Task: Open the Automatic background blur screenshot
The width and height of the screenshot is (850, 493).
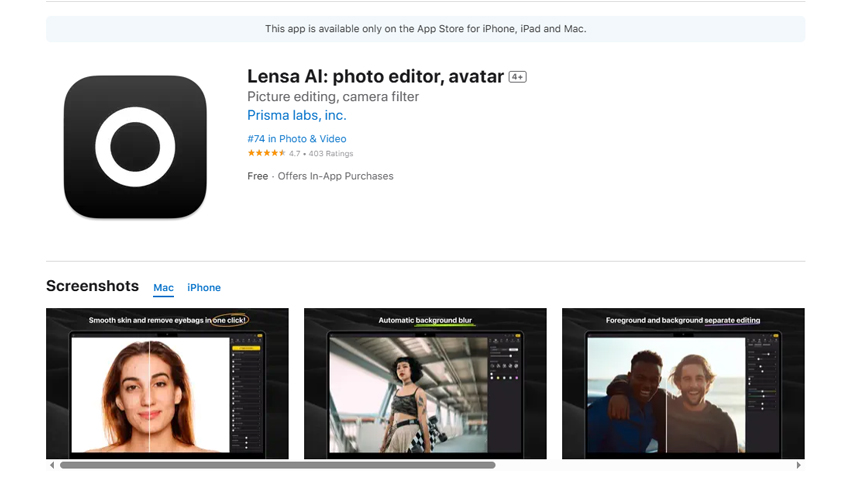Action: coord(426,383)
